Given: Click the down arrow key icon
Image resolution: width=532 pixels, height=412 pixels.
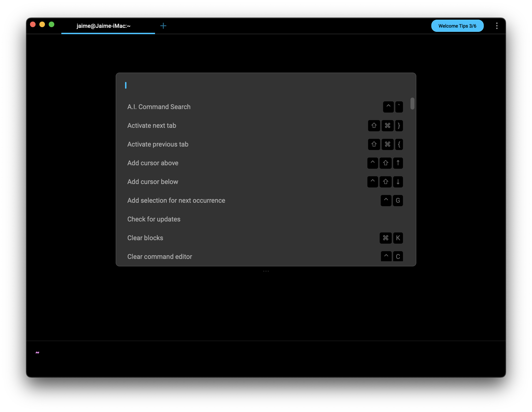Looking at the screenshot, I should (398, 182).
